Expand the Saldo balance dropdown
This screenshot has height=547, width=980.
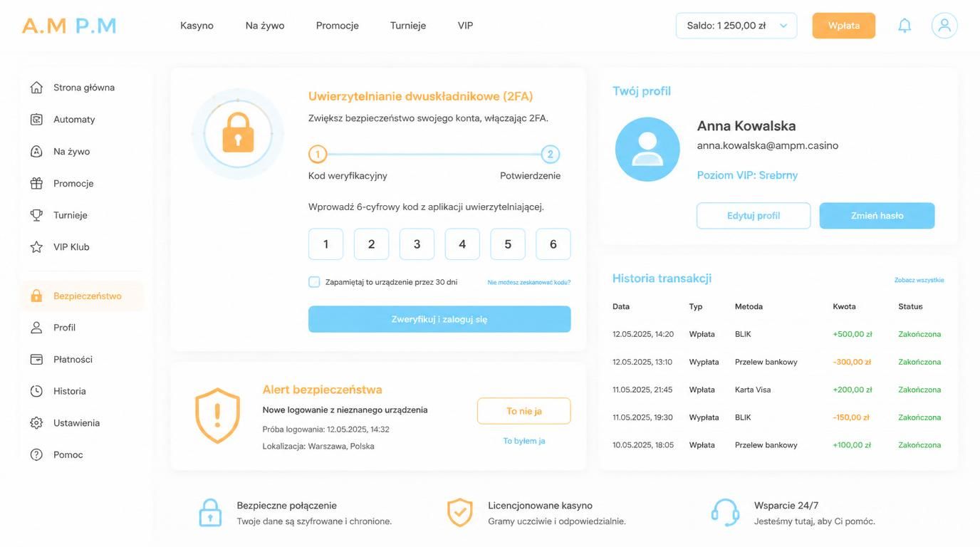pos(736,26)
